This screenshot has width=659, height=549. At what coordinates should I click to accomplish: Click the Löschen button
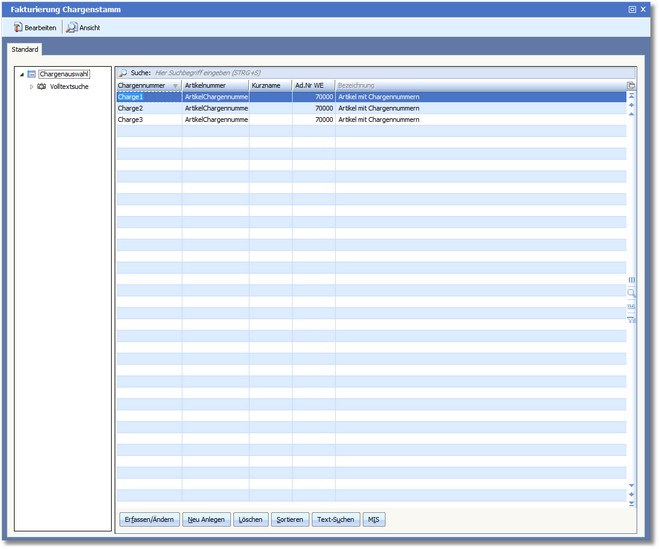click(x=251, y=520)
